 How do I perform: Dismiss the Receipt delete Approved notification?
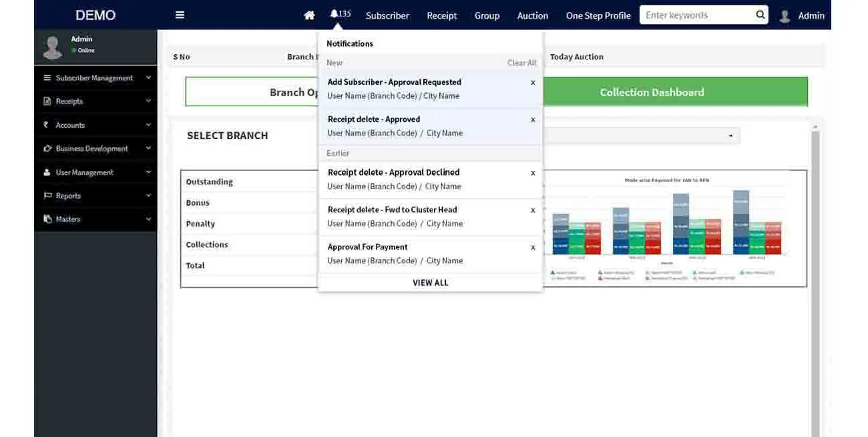click(533, 120)
